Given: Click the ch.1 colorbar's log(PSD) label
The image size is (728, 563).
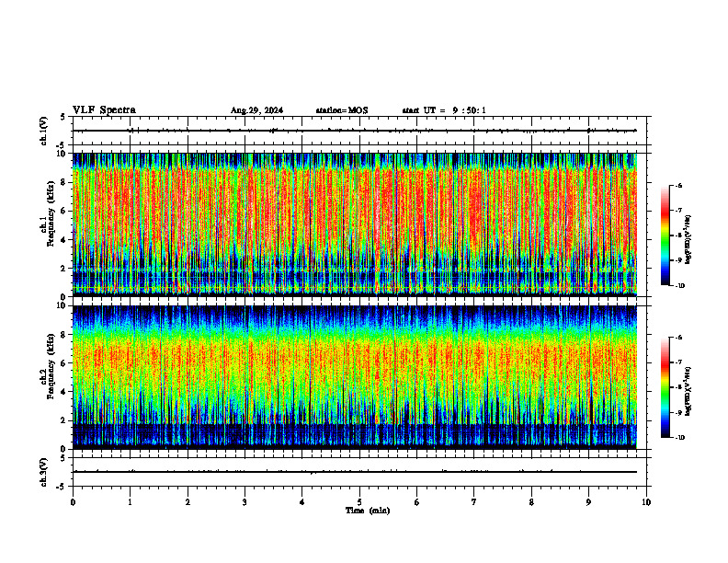Looking at the screenshot, I should coord(688,240).
